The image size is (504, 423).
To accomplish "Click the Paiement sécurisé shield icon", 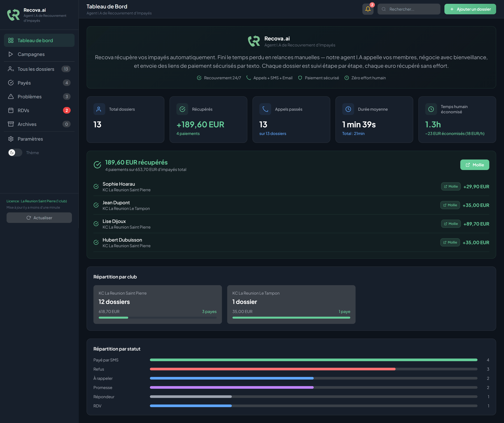I will 300,78.
